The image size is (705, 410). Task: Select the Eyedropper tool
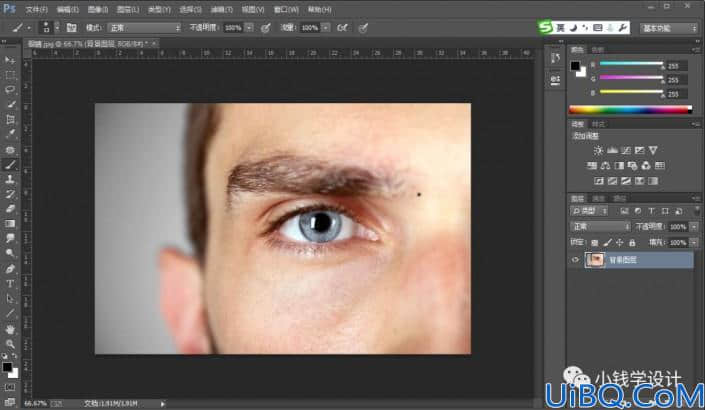[10, 134]
